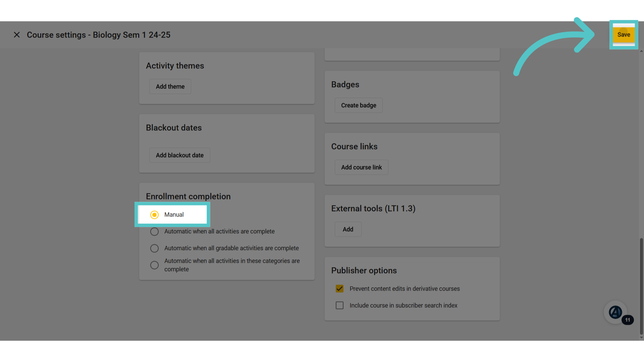
Task: Select Automatic when activities in these categories complete
Action: pos(154,265)
